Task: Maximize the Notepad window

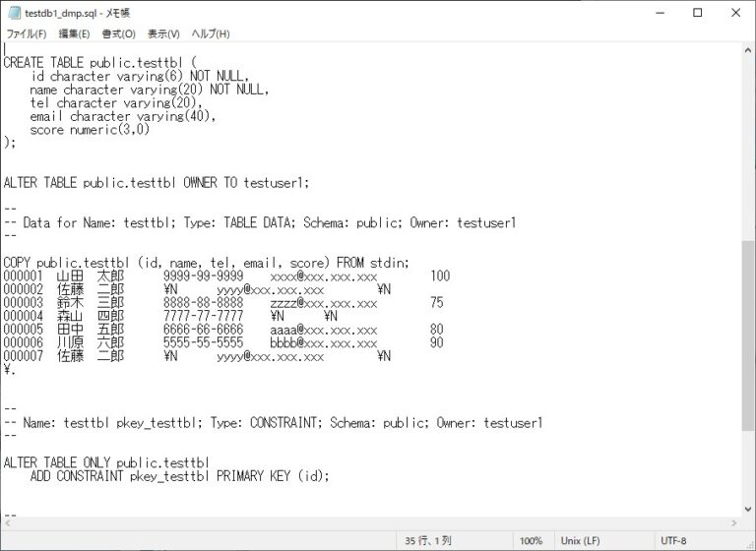Action: click(x=697, y=13)
